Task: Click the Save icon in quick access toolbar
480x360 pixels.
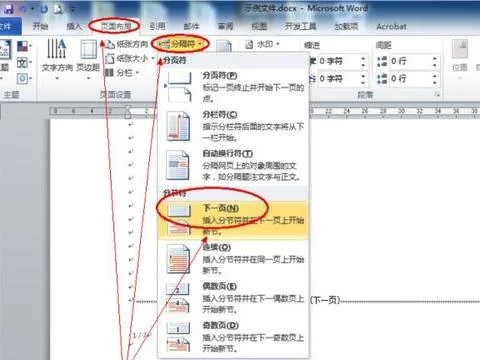Action: tap(9, 9)
